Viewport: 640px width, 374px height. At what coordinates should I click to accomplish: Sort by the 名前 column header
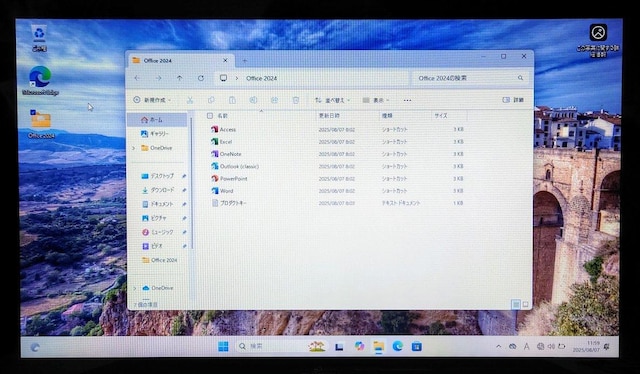tap(222, 116)
